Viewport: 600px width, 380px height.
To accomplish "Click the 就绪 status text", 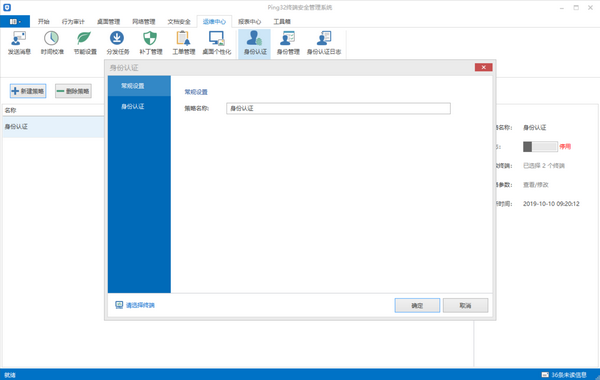I will 10,375.
